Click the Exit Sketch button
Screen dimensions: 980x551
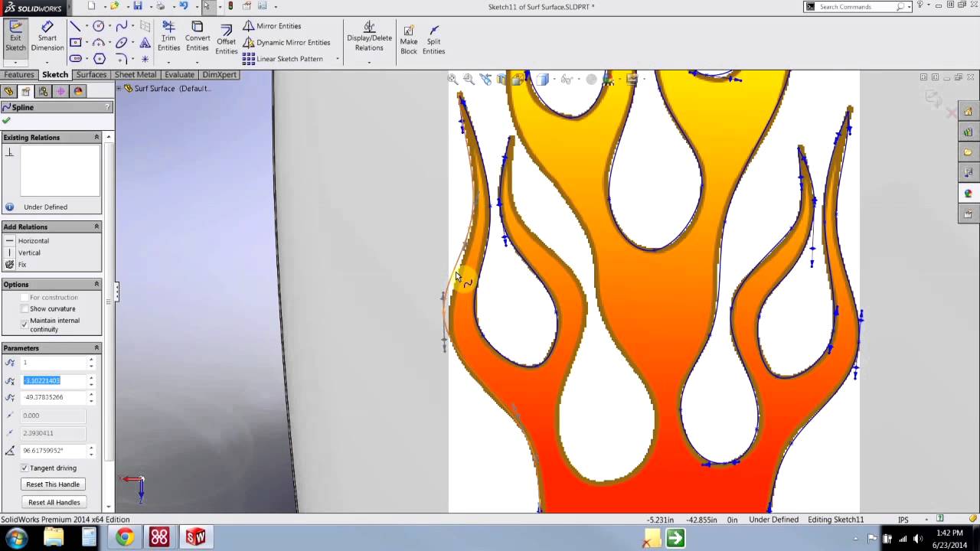pos(15,37)
